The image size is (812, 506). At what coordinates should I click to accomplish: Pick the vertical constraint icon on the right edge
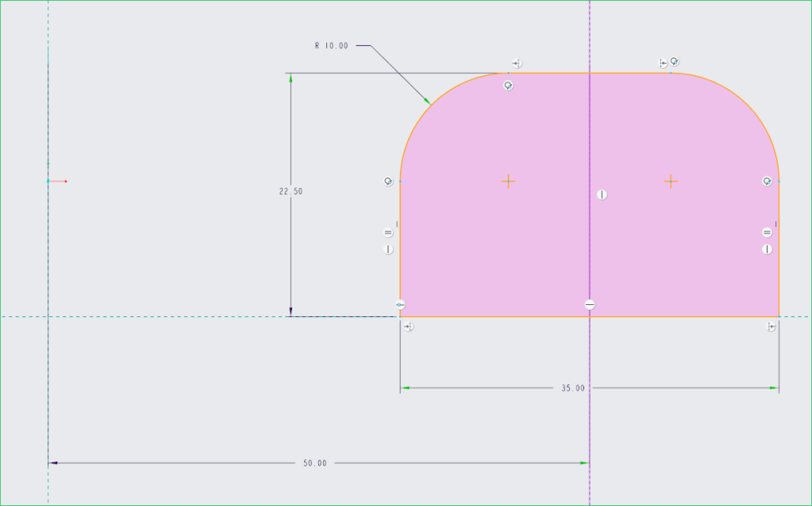[767, 249]
